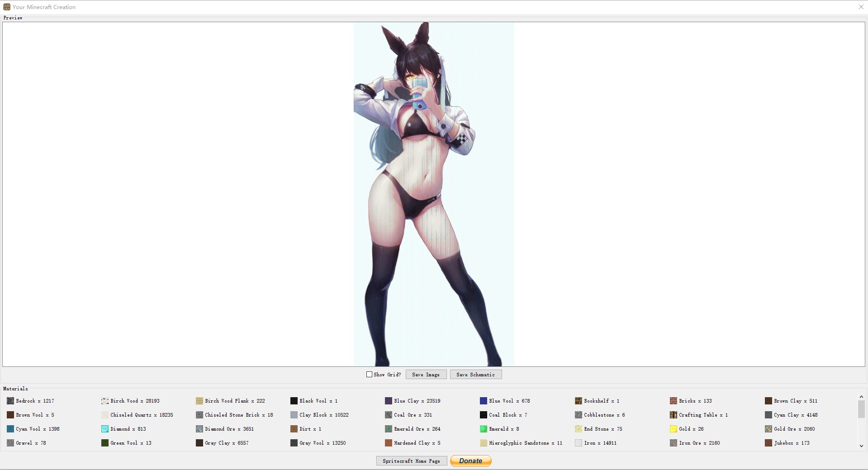Screen dimensions: 868x470
Task: Click the Gray Clay color swatch
Action: tap(199, 443)
